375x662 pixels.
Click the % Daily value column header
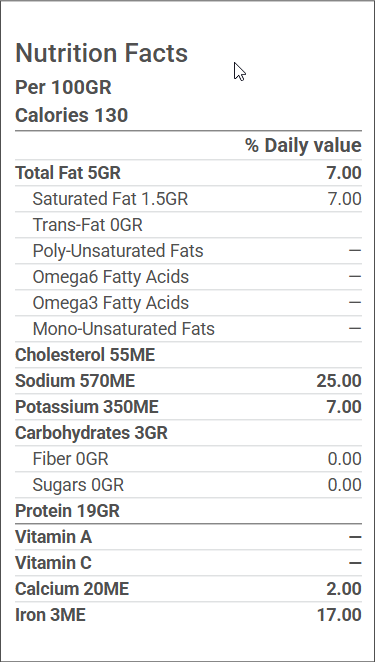(x=303, y=146)
